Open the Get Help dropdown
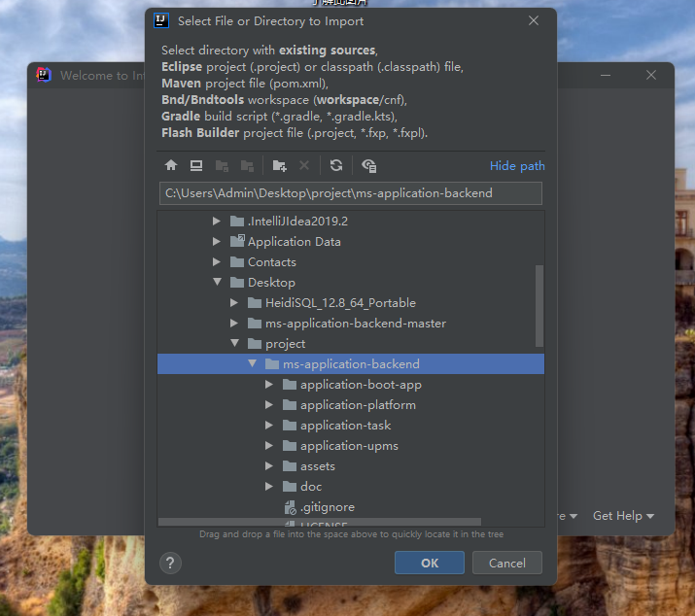 [x=623, y=516]
